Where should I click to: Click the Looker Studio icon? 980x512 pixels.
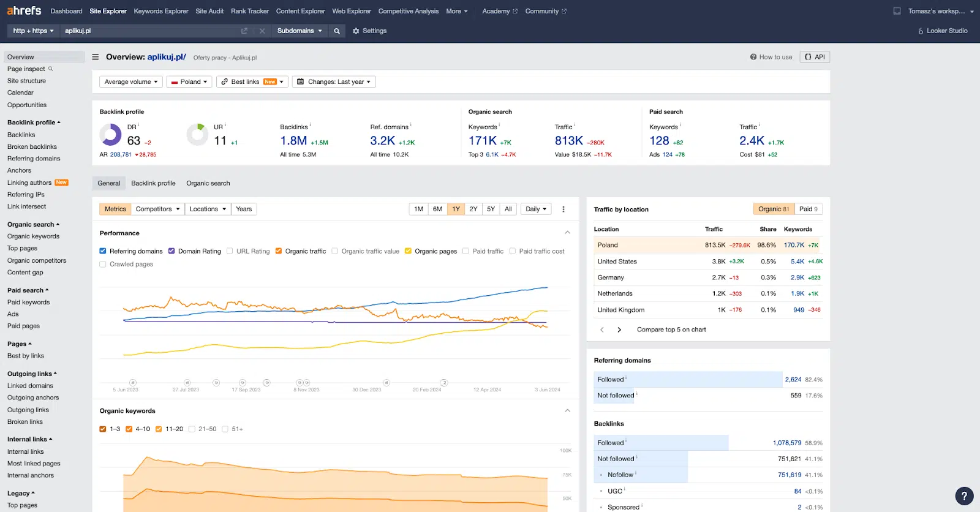(x=921, y=31)
